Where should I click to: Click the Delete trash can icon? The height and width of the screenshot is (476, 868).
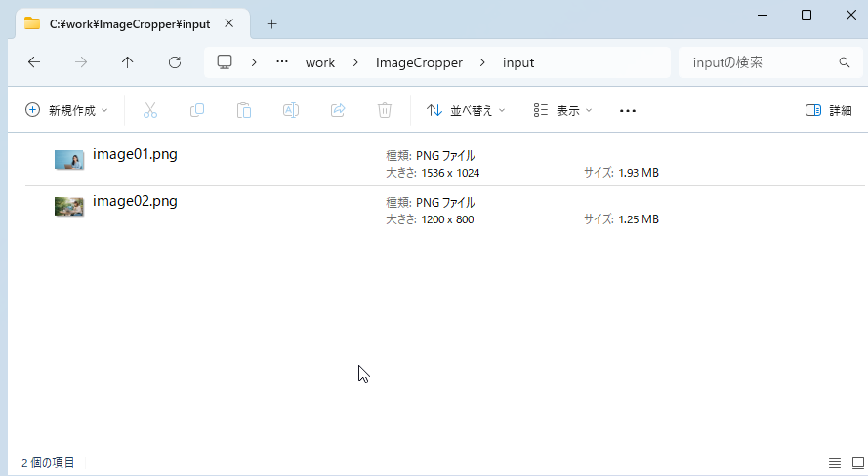pyautogui.click(x=385, y=110)
